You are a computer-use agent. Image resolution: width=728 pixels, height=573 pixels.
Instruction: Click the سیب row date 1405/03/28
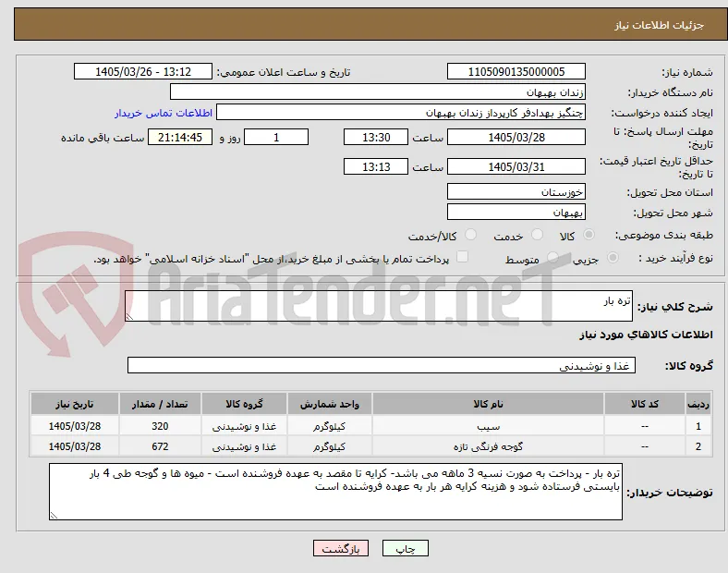coord(75,426)
